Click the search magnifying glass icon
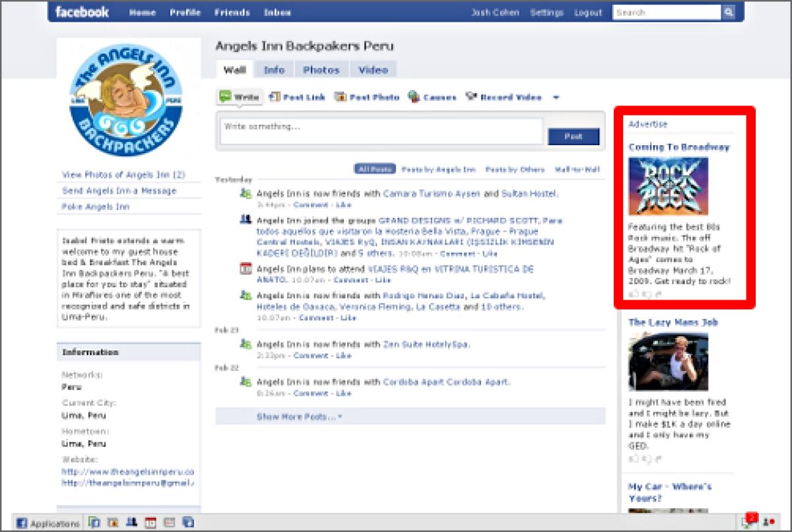Viewport: 792px width, 532px height. click(729, 12)
